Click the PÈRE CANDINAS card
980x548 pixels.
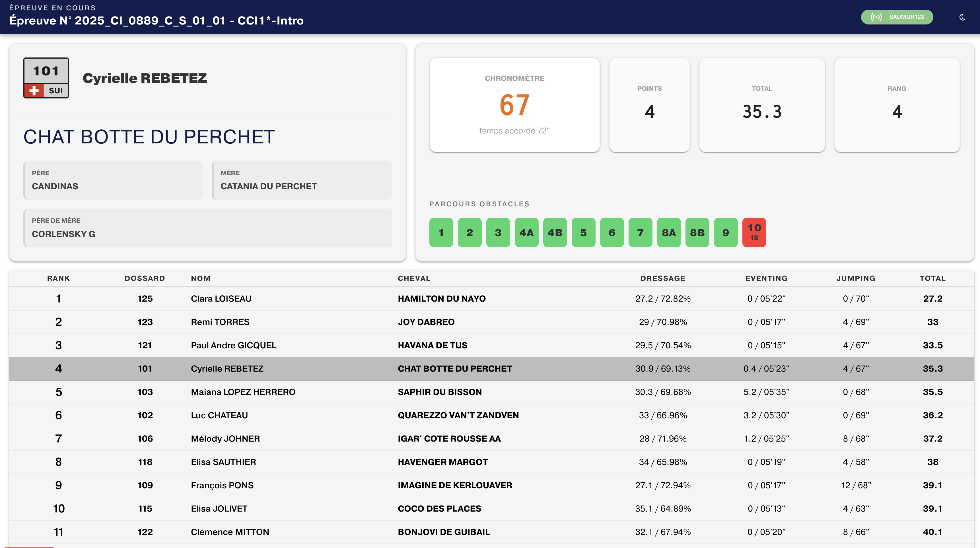pyautogui.click(x=113, y=180)
